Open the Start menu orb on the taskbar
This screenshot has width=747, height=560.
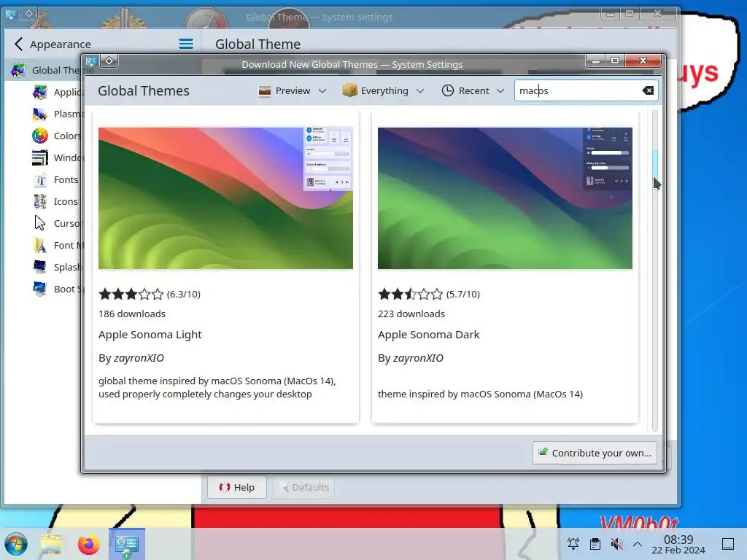click(16, 544)
